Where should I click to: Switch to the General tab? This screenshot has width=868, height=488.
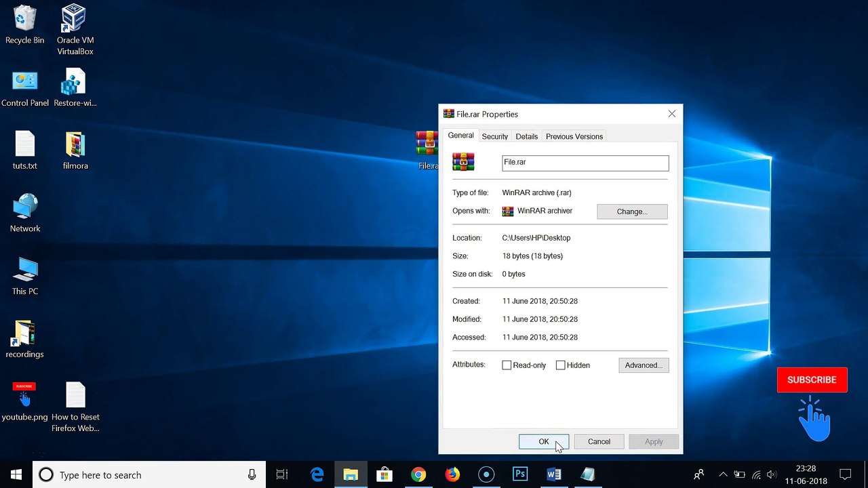460,136
